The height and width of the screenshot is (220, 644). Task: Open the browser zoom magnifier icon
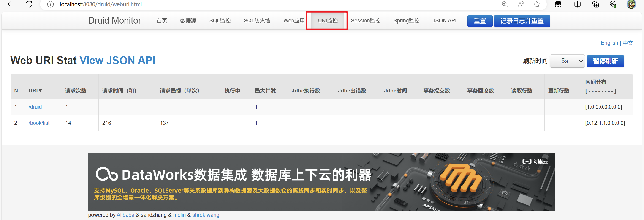click(505, 4)
